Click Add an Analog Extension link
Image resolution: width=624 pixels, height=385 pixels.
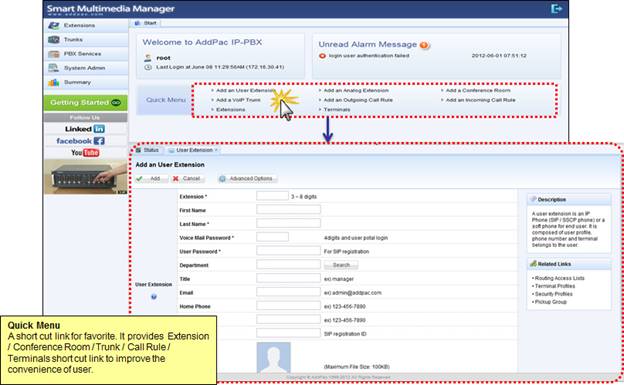coord(356,90)
